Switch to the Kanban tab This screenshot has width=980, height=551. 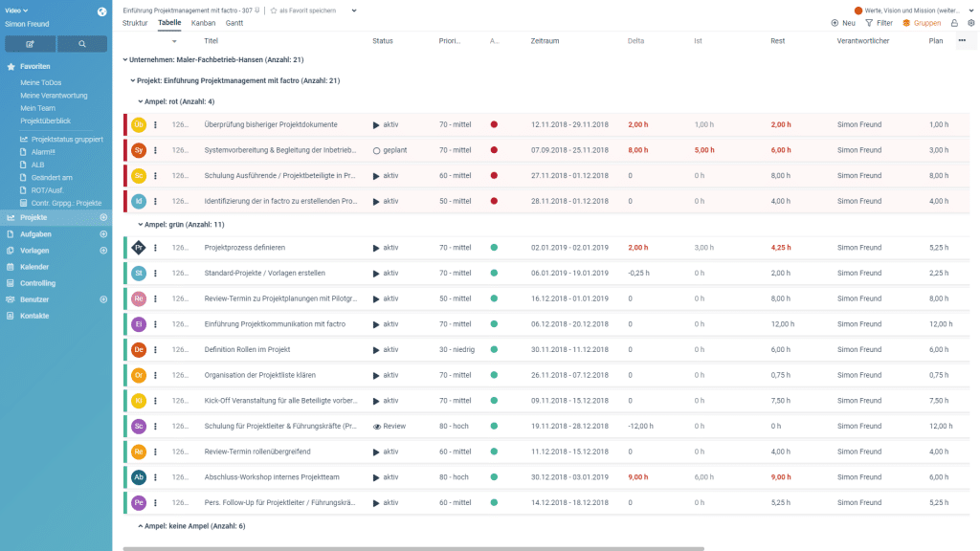click(x=203, y=23)
